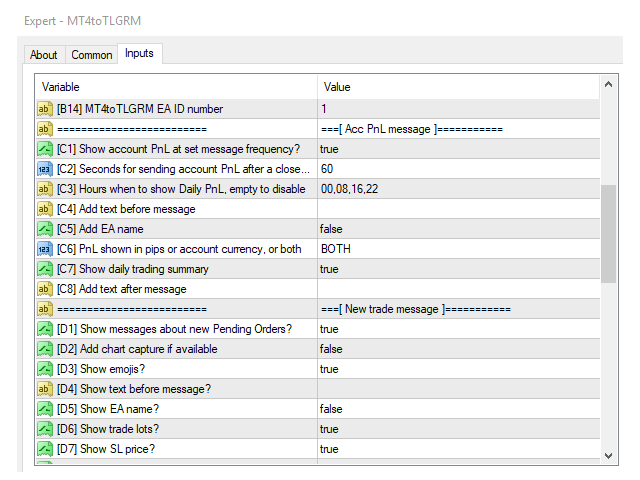Open the BOTH value for C6 PnL option
Image resolution: width=640 pixels, height=480 pixels.
point(336,249)
